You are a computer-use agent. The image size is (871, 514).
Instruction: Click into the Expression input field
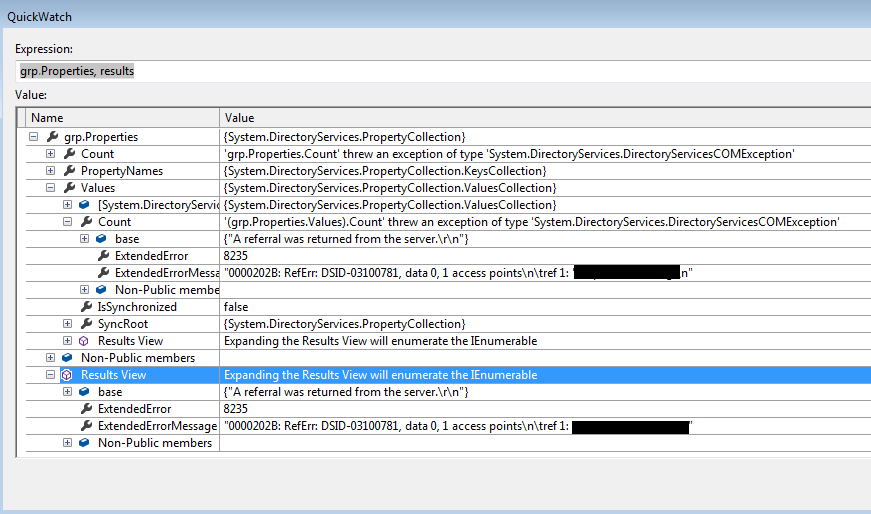point(443,71)
